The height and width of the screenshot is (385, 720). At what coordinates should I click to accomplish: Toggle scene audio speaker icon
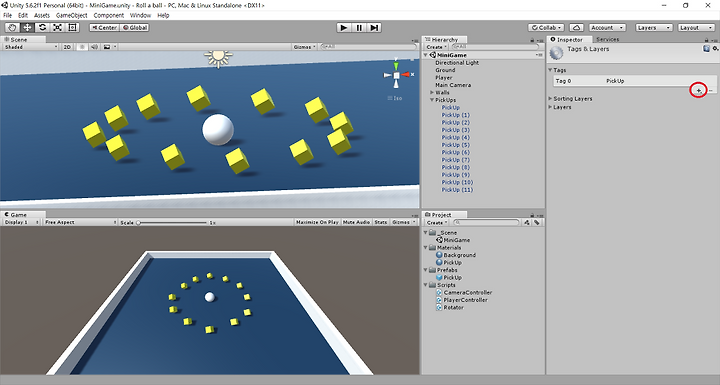point(94,47)
